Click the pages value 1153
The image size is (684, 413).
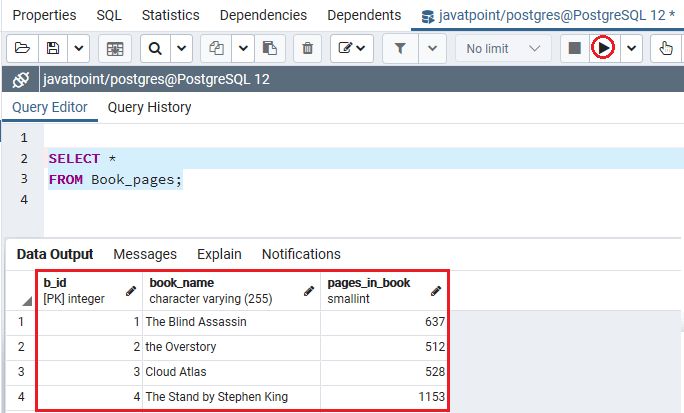coord(384,397)
